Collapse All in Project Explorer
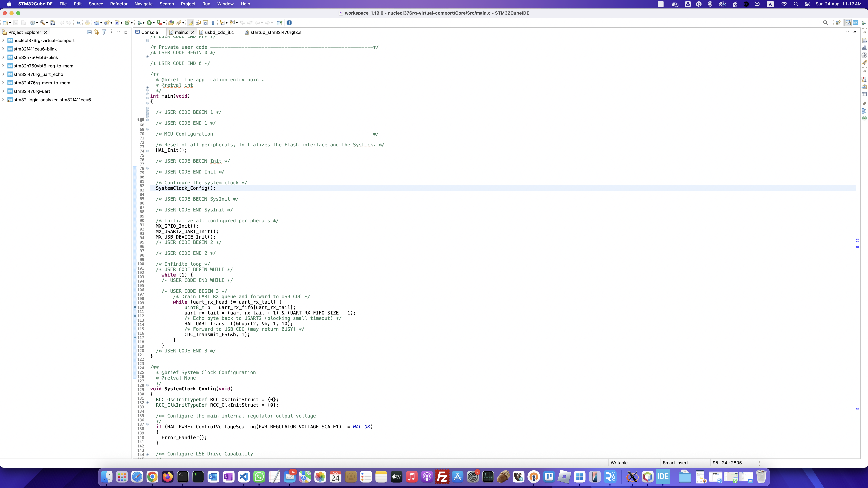This screenshot has width=868, height=488. click(89, 32)
